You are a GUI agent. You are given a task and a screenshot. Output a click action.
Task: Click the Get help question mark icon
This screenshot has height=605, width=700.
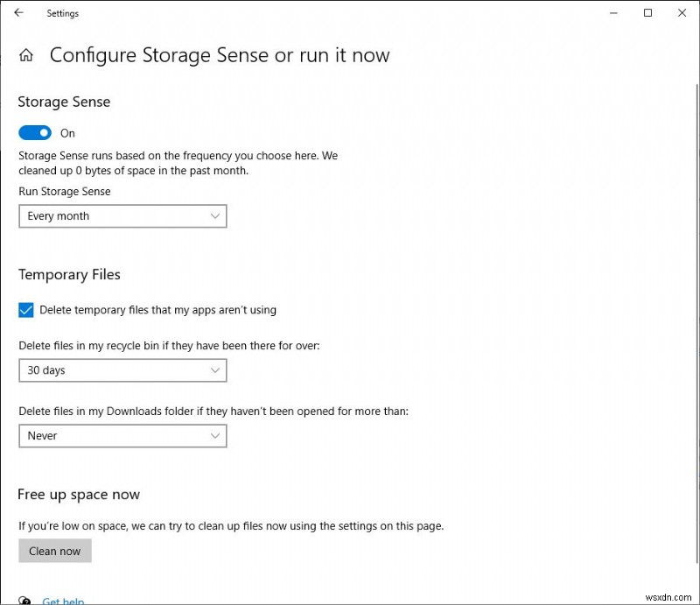25,600
